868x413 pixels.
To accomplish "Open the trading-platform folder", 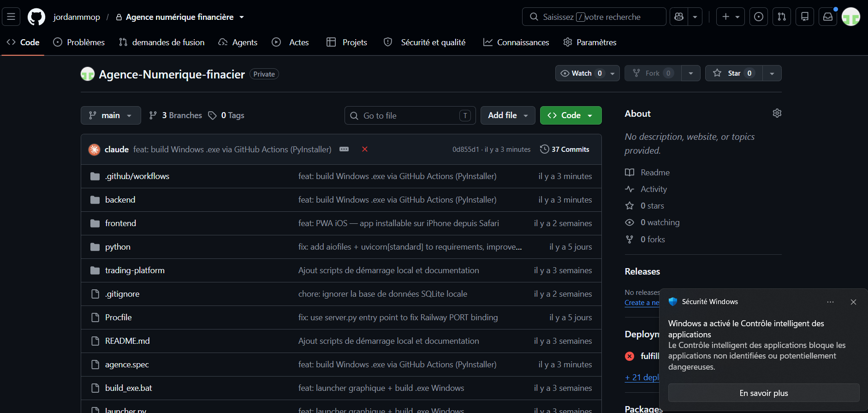I will click(135, 270).
